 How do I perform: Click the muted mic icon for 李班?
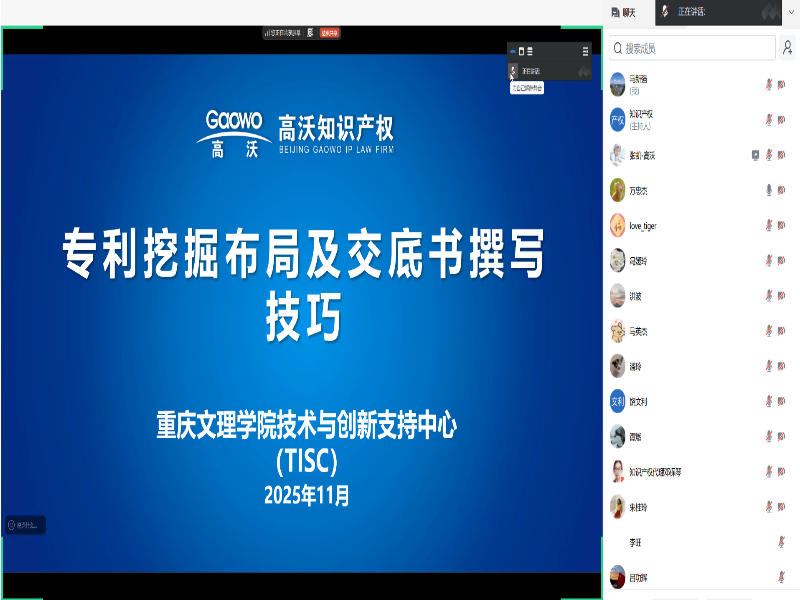point(781,542)
